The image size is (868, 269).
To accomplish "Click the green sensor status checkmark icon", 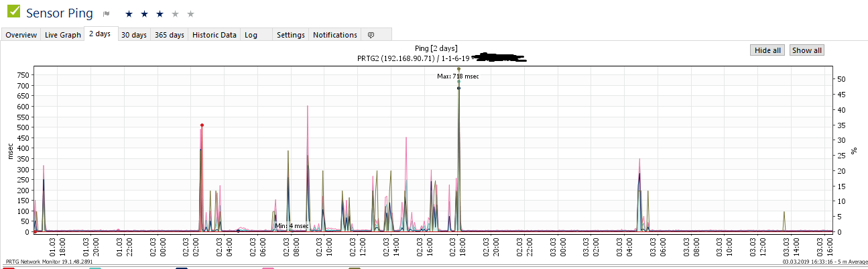I will click(x=13, y=11).
